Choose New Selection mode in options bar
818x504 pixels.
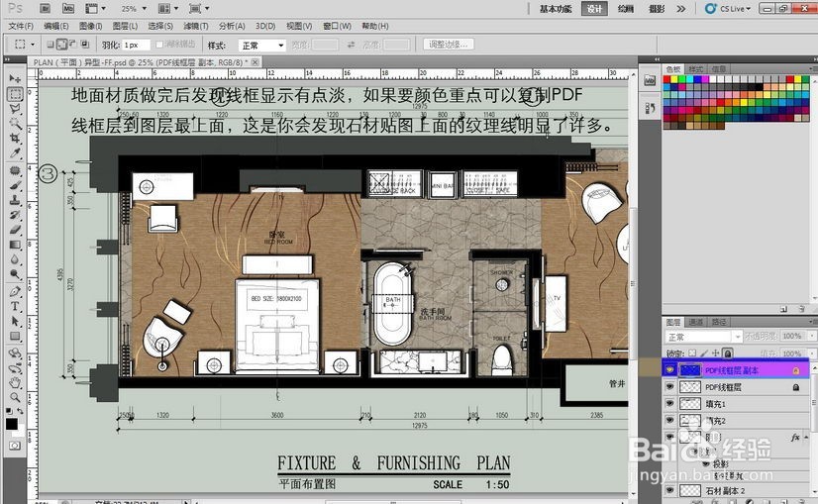click(51, 45)
